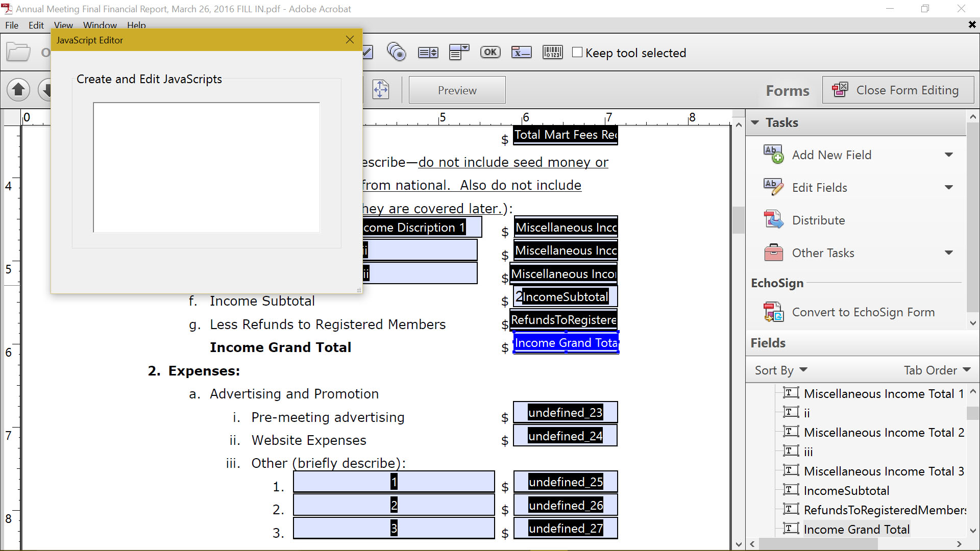This screenshot has width=980, height=551.
Task: Click the Income Grand Total form field
Action: tap(566, 342)
